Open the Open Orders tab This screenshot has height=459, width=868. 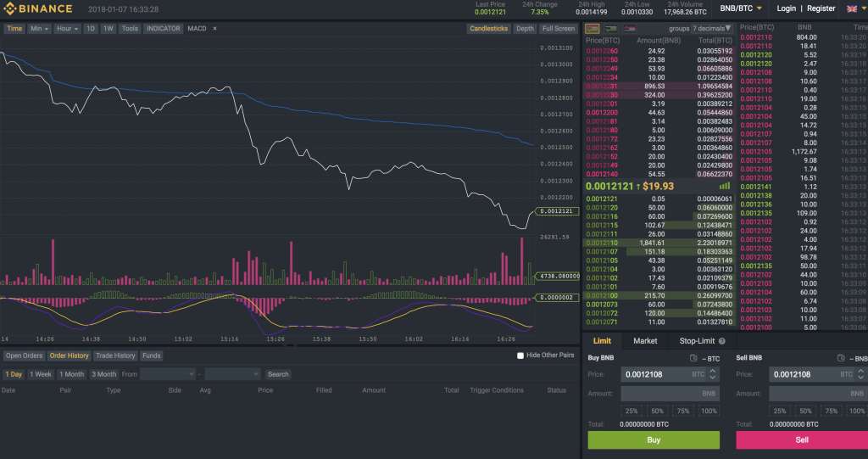pos(24,355)
